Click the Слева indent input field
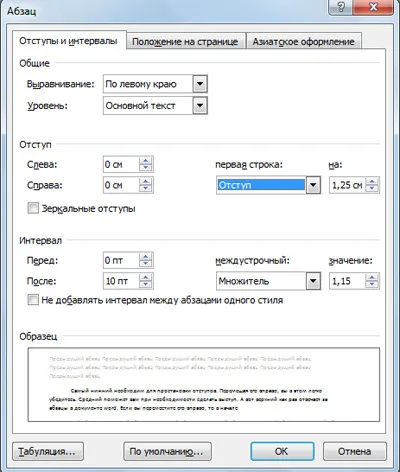Viewport: 400px width, 472px height. point(121,164)
